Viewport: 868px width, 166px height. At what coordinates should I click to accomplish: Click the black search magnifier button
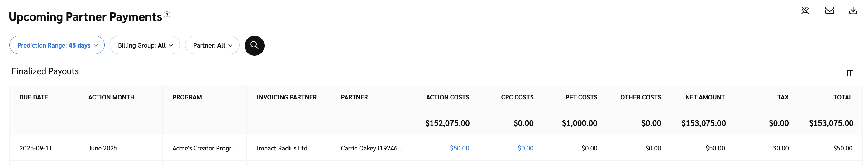point(255,45)
